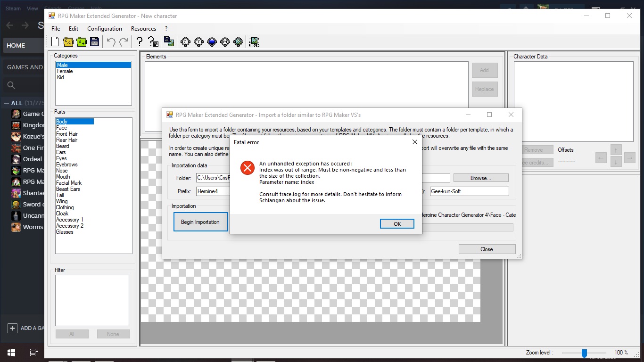Click the Folder path input field
Viewport: 644px width, 362px height.
pos(323,178)
